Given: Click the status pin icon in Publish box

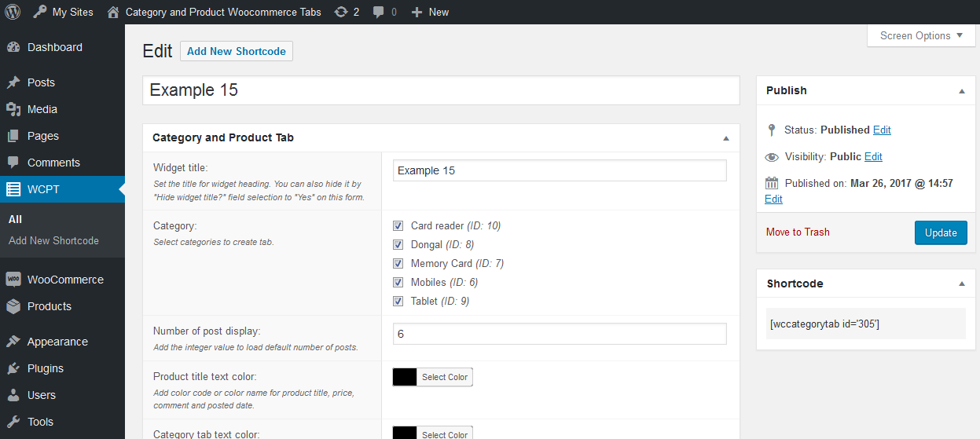Looking at the screenshot, I should pos(772,130).
